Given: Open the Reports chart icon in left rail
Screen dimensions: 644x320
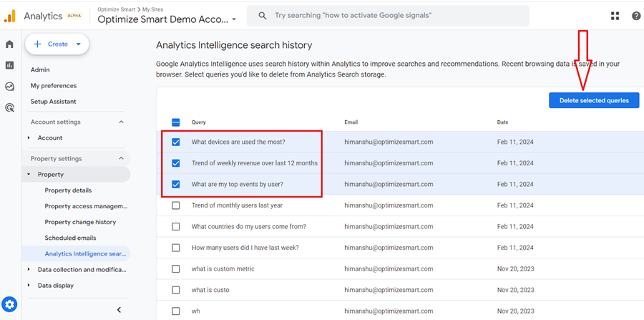Looking at the screenshot, I should (9, 65).
